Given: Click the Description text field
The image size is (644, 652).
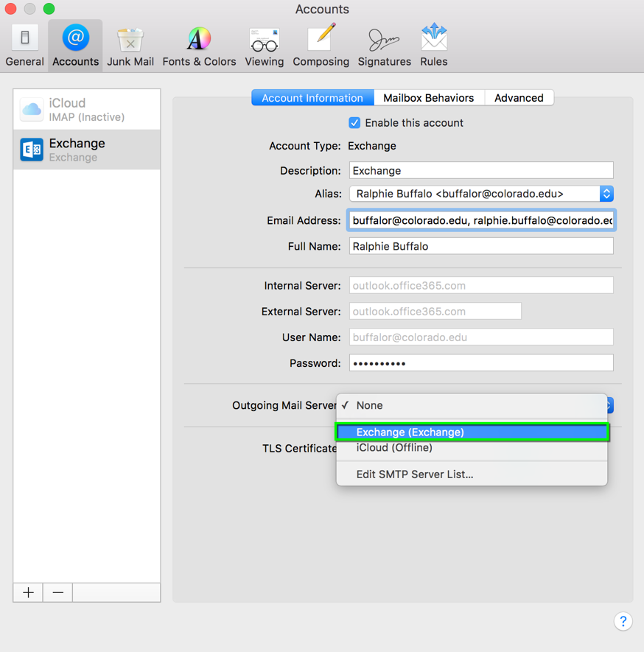Looking at the screenshot, I should coord(481,170).
